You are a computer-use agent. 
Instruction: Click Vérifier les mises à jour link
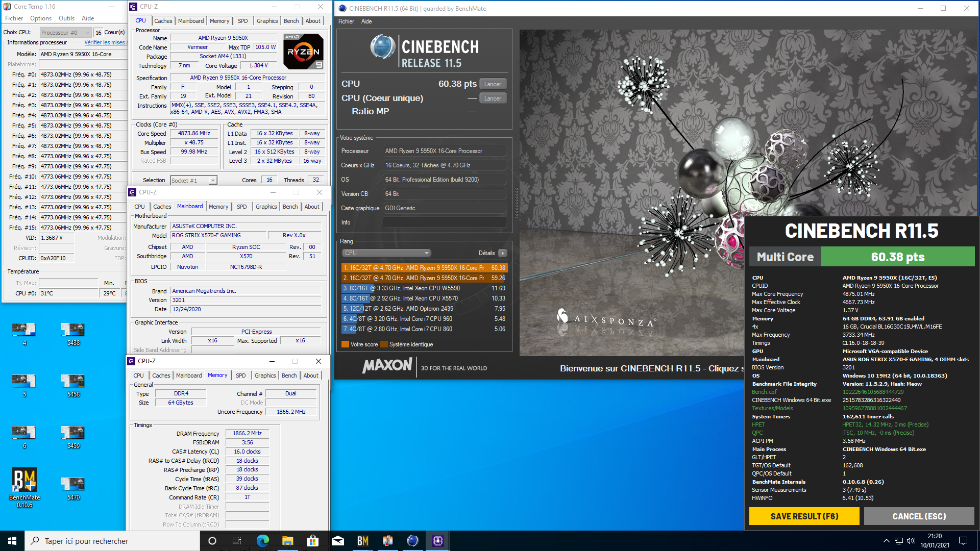click(105, 42)
